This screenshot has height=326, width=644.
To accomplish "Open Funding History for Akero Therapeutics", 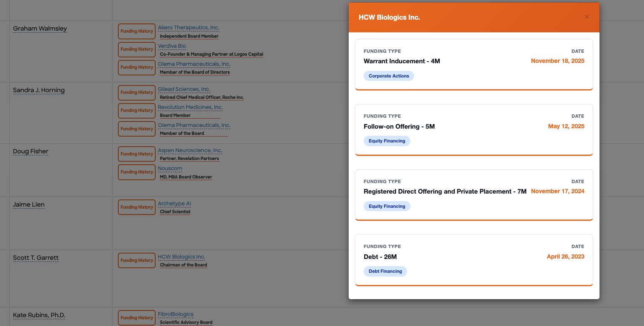I will (x=137, y=31).
